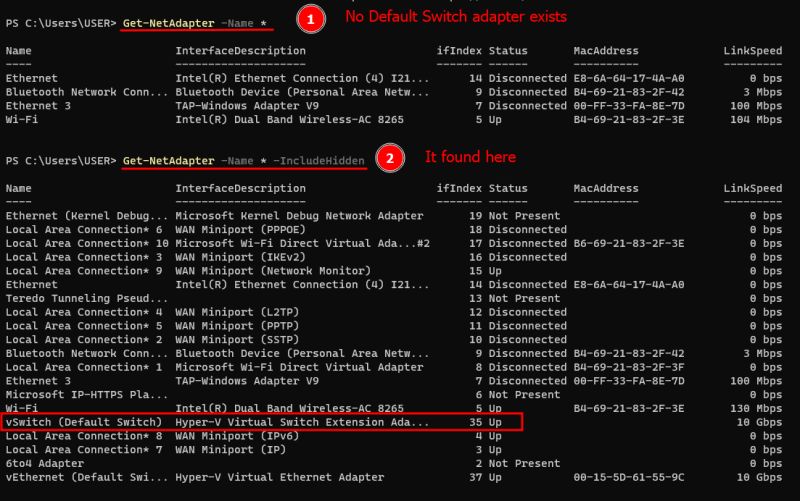800x501 pixels.
Task: Click WAN Miniport (Network Monitor) description
Action: click(273, 271)
